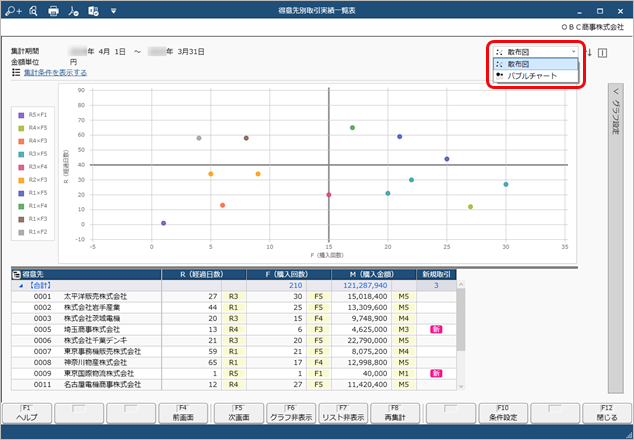Image resolution: width=634 pixels, height=440 pixels.
Task: Select row 東京事務機販売株式会社
Action: click(234, 351)
